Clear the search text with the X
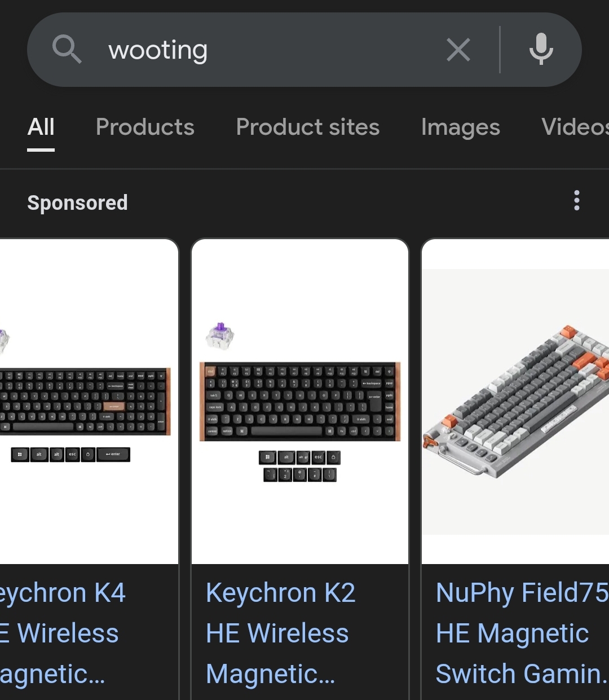Screen dimensions: 609x700 (458, 50)
